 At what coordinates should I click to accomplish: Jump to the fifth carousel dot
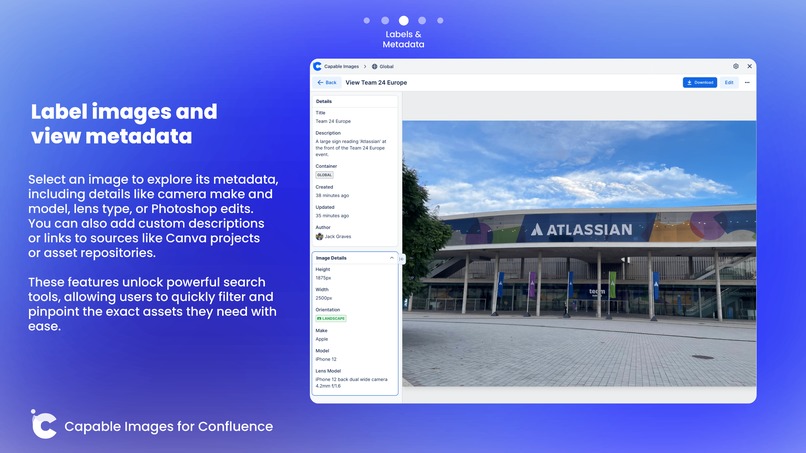click(x=440, y=21)
